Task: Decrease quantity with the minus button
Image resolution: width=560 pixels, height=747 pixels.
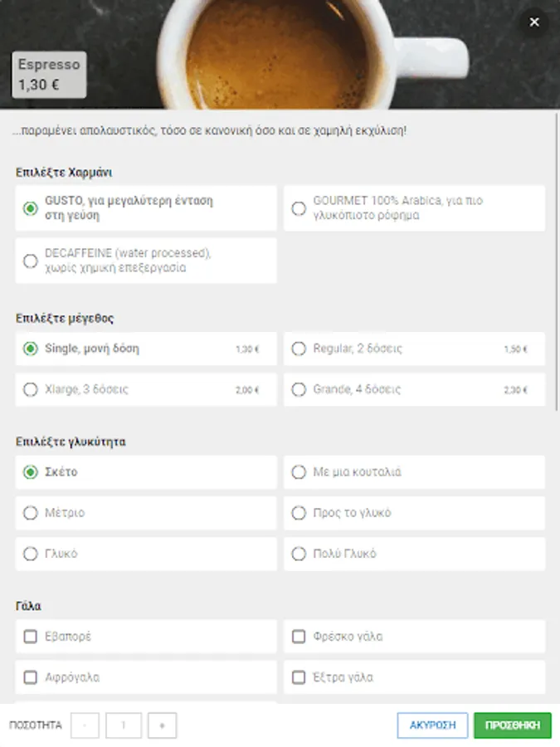Action: coord(85,725)
